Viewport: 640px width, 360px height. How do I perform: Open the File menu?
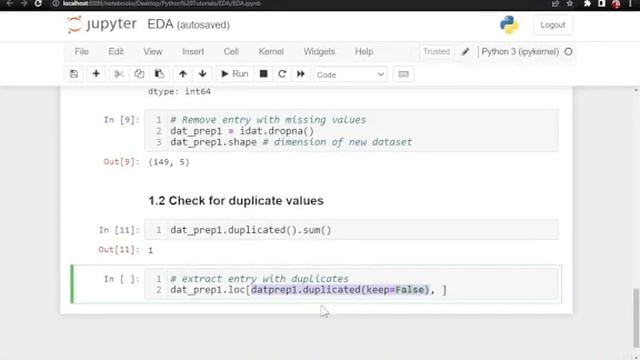tap(82, 52)
